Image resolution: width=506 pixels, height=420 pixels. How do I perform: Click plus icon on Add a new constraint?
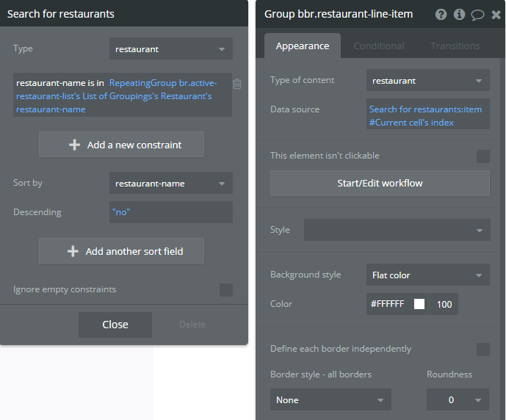click(x=74, y=145)
